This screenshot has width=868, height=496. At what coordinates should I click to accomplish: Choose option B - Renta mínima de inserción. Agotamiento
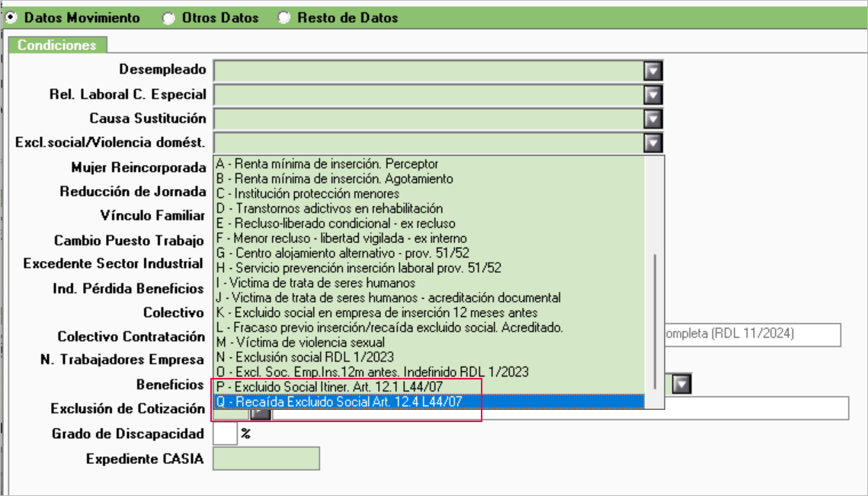pyautogui.click(x=429, y=179)
